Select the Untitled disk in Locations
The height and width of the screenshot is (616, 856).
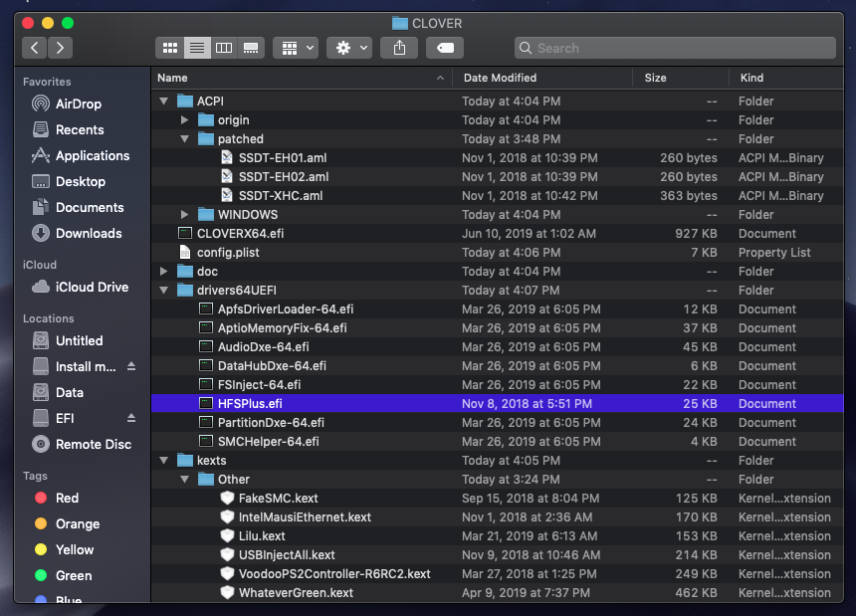coord(80,341)
